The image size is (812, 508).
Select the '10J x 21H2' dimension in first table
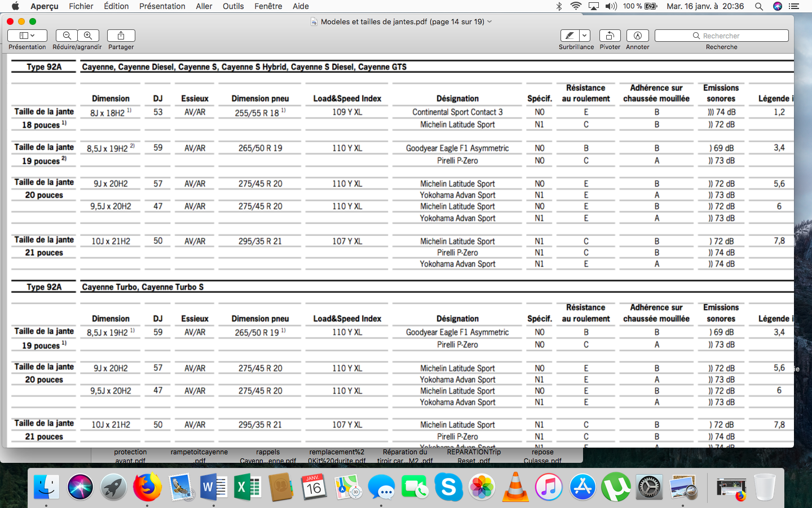coord(111,241)
